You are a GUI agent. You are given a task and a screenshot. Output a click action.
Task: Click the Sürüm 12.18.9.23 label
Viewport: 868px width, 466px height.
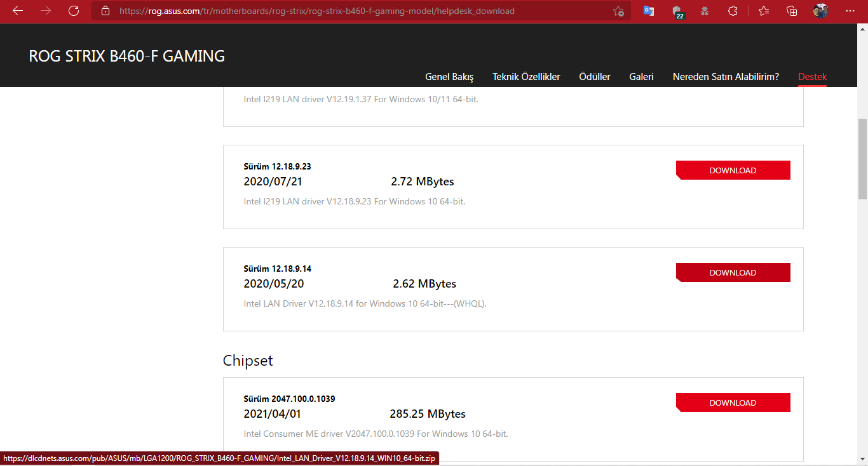[x=277, y=167]
